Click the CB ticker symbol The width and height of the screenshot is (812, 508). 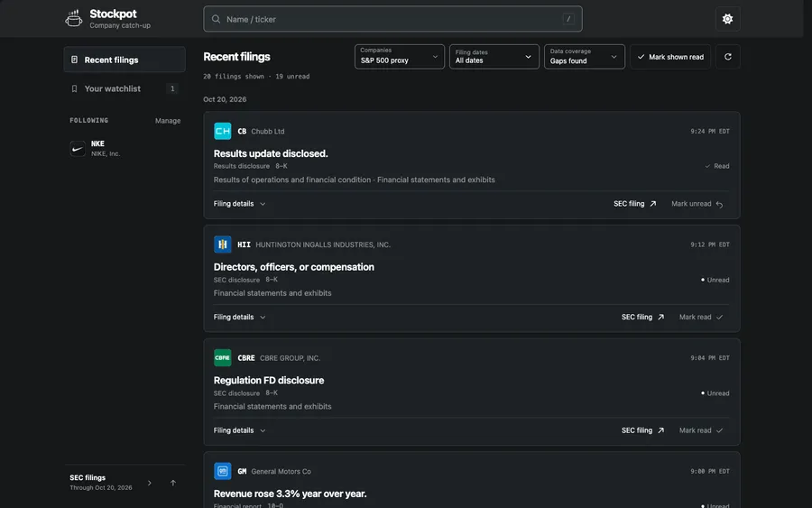pos(242,131)
